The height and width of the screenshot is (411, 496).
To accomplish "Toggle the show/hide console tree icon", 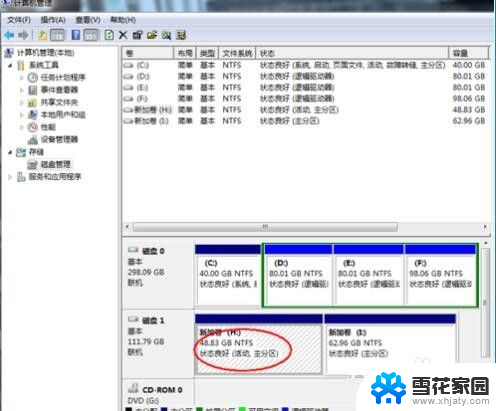I will (57, 35).
